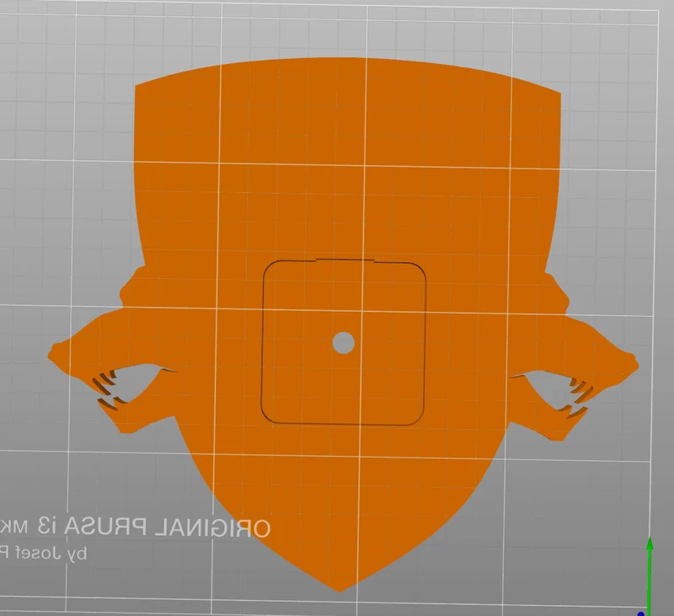
Task: Click the notch atop the rounded square recess
Action: tap(345, 260)
